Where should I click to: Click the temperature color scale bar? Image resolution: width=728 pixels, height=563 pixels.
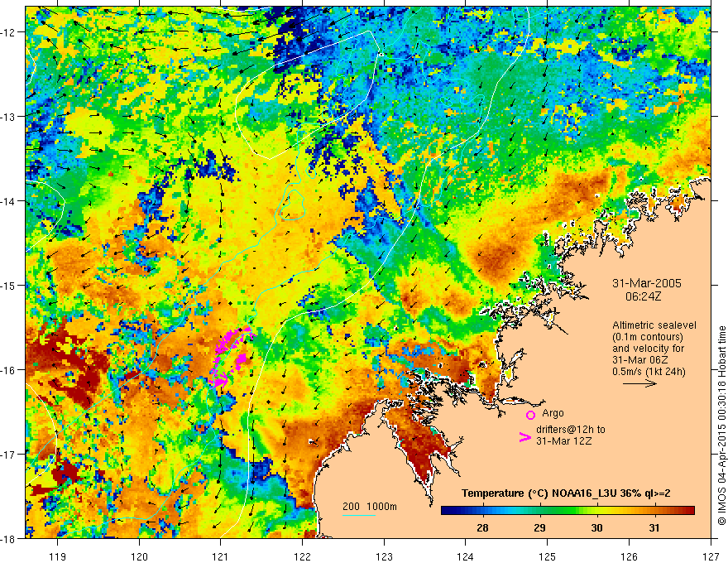568,511
